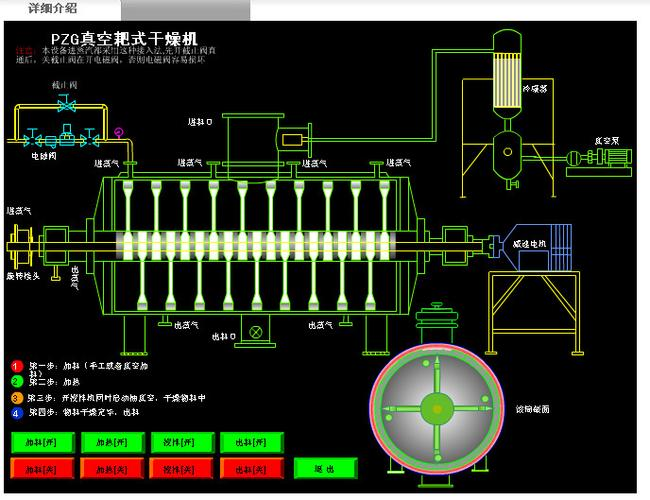
Task: Click the 截止阀 stop valve symbol
Action: point(66,104)
